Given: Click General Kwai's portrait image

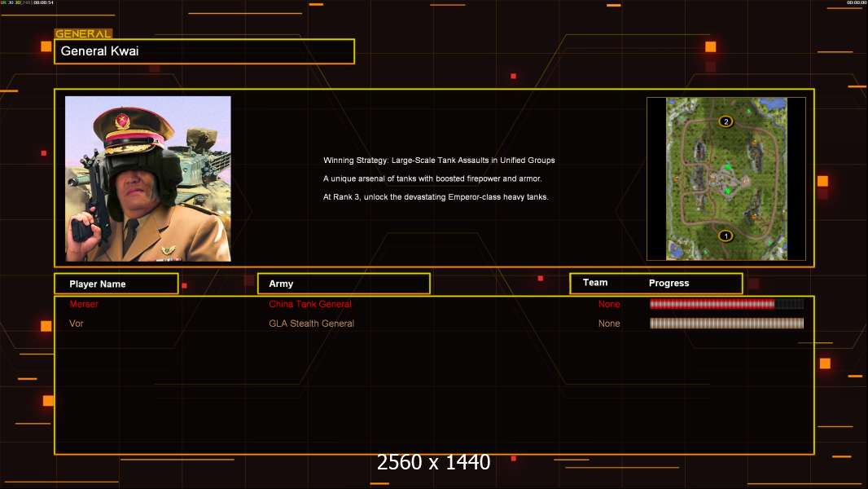Looking at the screenshot, I should pos(148,178).
